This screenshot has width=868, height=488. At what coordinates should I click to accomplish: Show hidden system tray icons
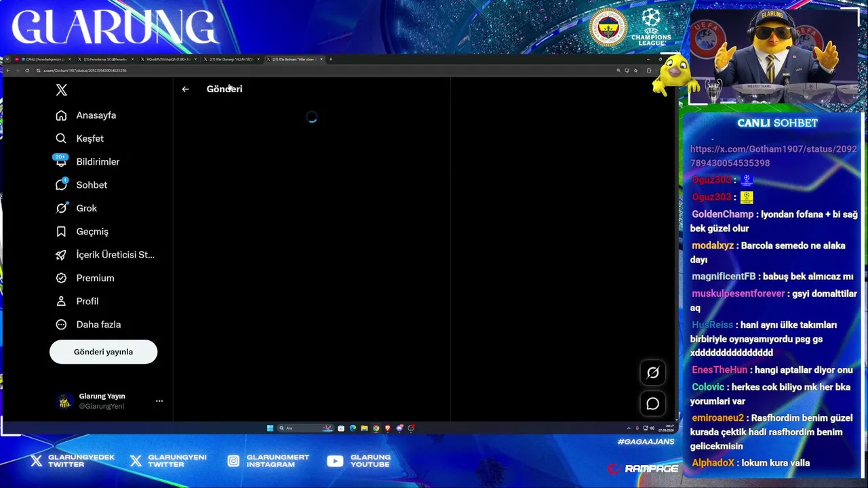point(629,428)
